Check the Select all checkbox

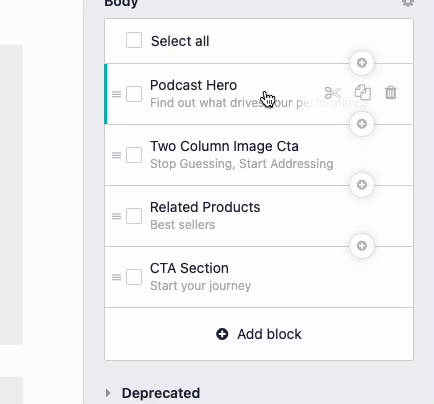coord(134,40)
